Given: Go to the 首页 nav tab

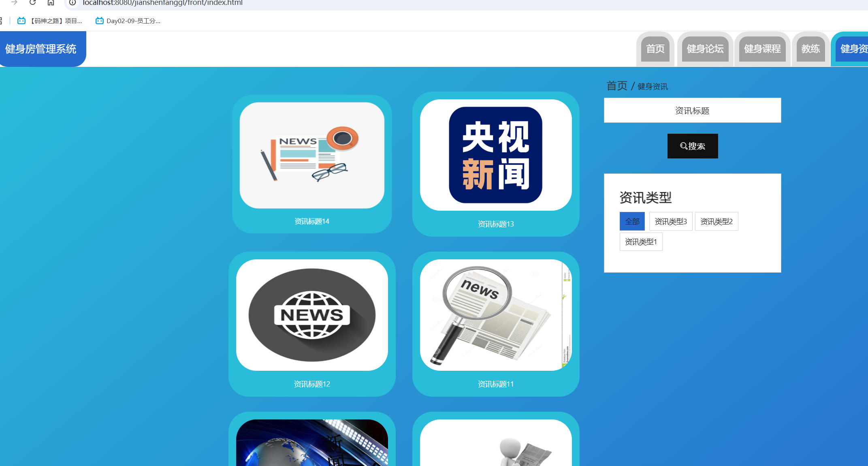Looking at the screenshot, I should tap(655, 49).
